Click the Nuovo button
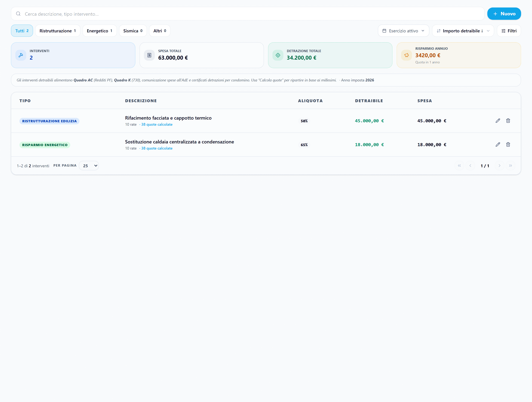 pos(504,14)
